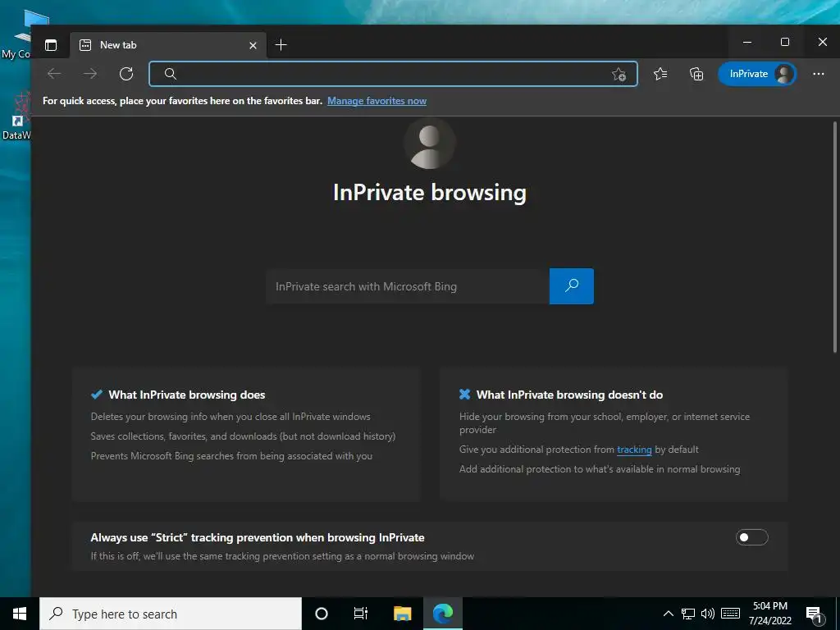Click Microsoft Edge taskbar icon
Image resolution: width=840 pixels, height=630 pixels.
(443, 614)
